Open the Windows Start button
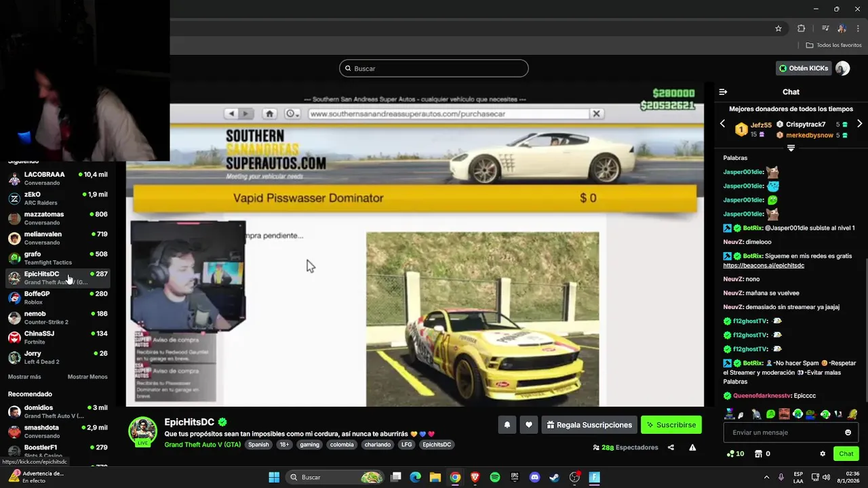Screen dimensions: 868x488 (x=274, y=477)
